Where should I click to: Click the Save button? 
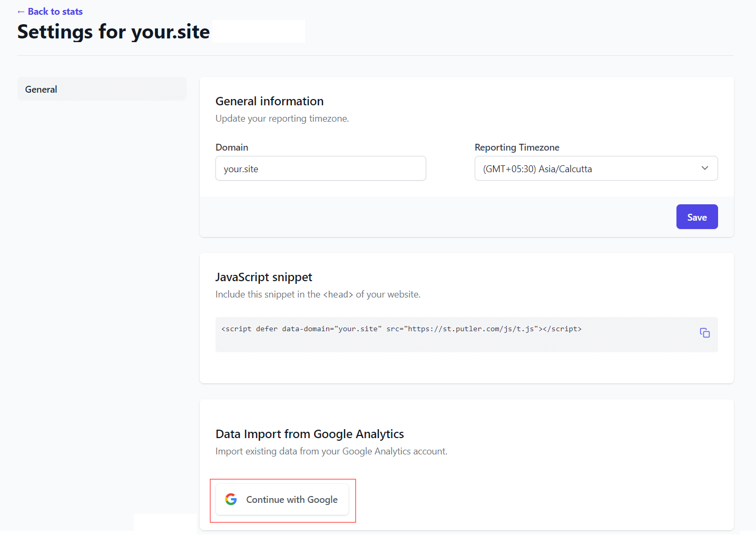pyautogui.click(x=696, y=217)
